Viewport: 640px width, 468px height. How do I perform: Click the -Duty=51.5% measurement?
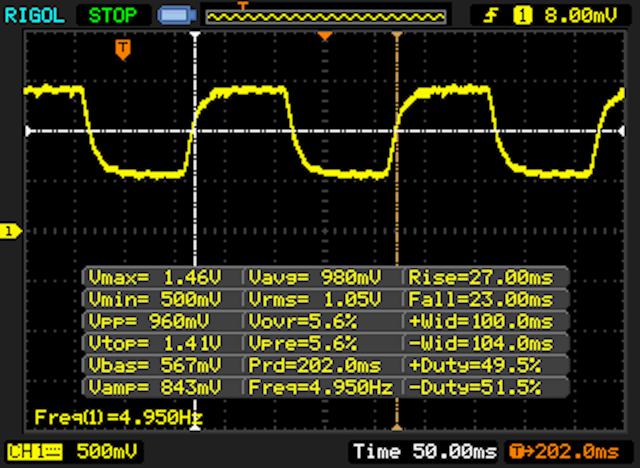click(475, 387)
